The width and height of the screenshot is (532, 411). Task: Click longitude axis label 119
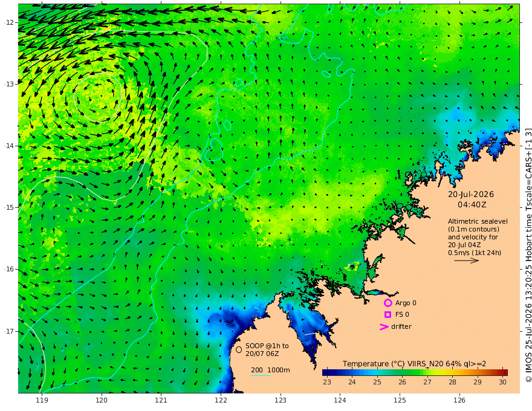pyautogui.click(x=42, y=401)
